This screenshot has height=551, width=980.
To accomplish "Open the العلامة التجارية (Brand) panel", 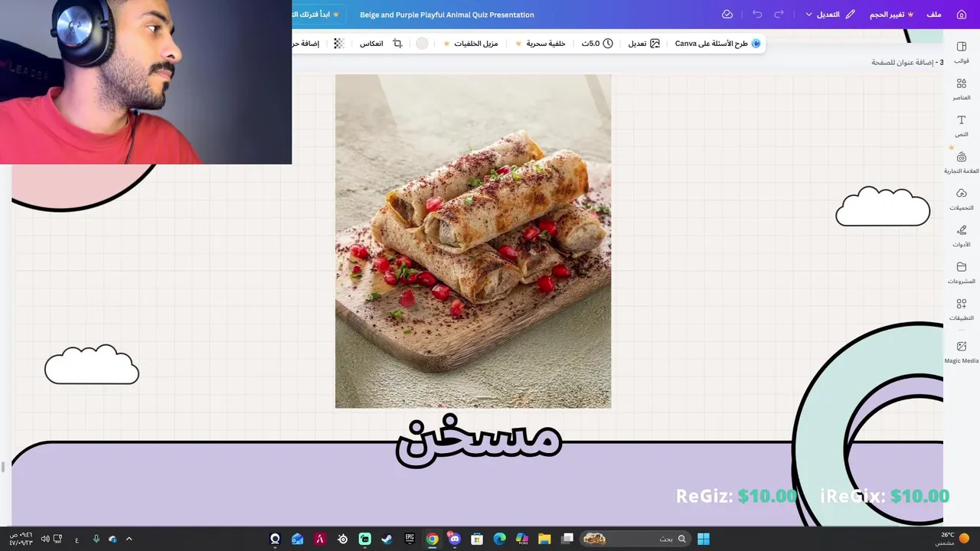I will (x=962, y=162).
